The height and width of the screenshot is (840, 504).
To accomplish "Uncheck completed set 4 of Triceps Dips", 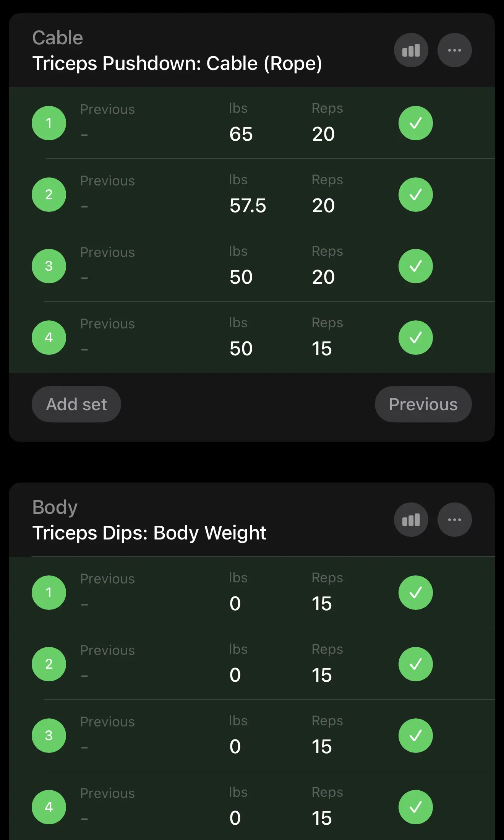I will [x=415, y=807].
